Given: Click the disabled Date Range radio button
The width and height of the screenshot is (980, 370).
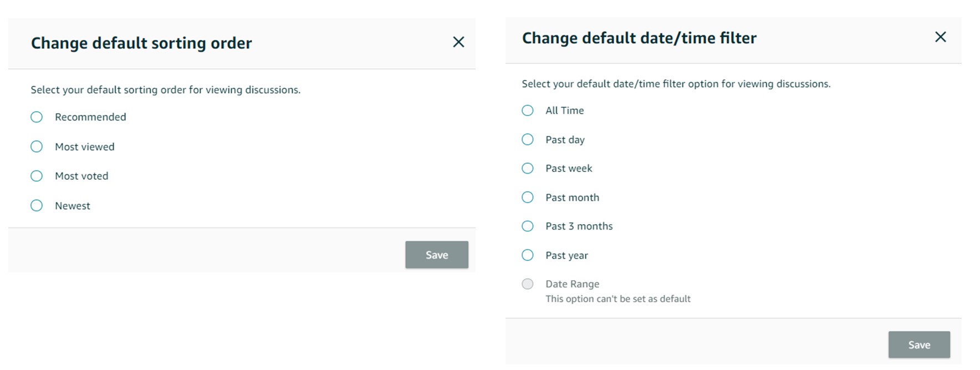Looking at the screenshot, I should click(528, 284).
